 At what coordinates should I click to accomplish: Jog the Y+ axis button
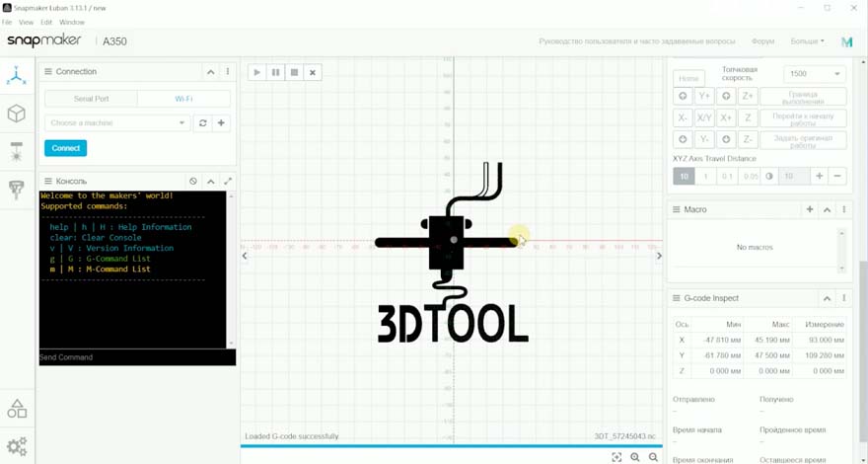[704, 96]
